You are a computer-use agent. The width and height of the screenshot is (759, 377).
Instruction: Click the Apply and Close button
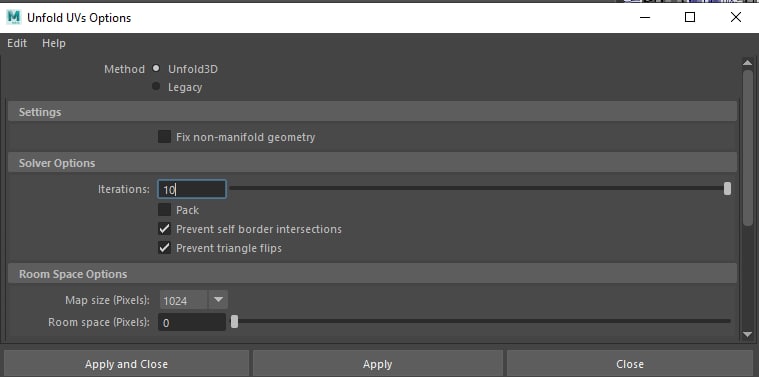(x=126, y=364)
